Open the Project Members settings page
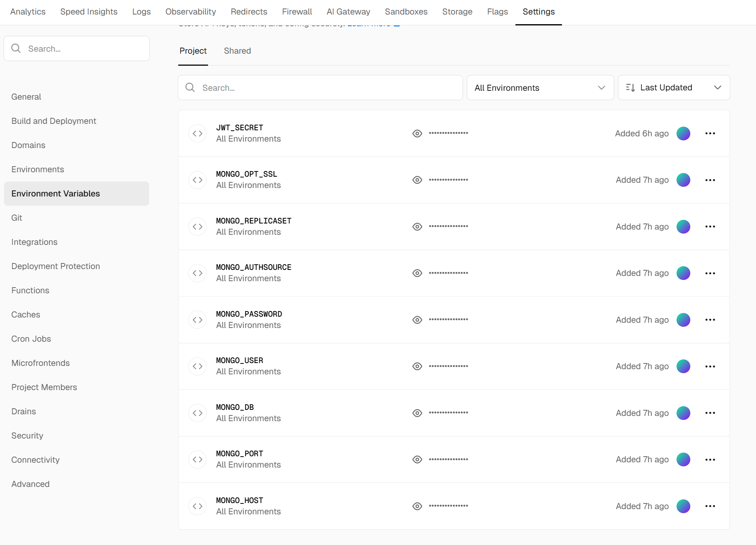This screenshot has height=545, width=756. 44,387
